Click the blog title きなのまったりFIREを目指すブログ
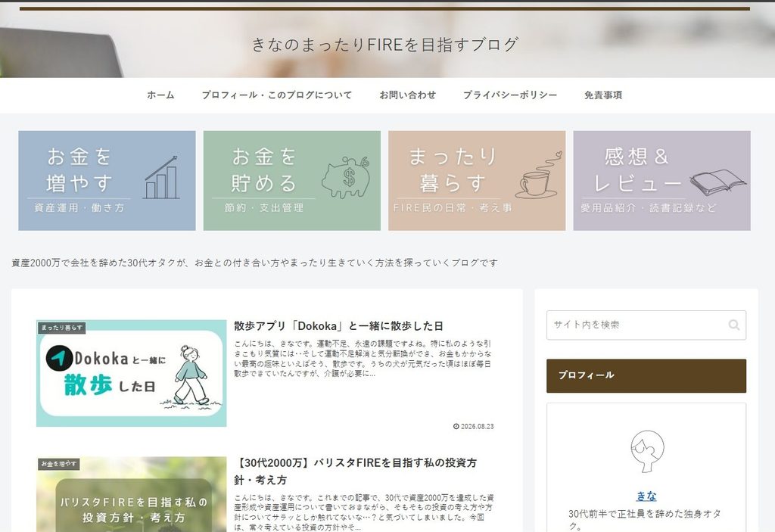Image resolution: width=775 pixels, height=532 pixels. point(385,45)
